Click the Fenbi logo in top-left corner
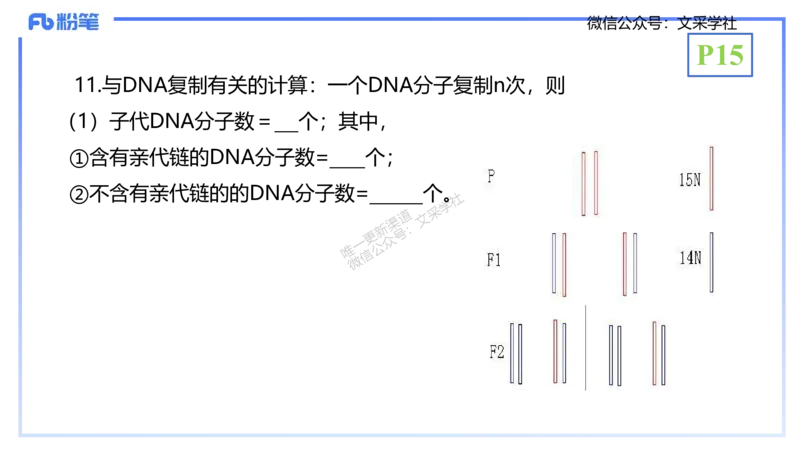 pyautogui.click(x=64, y=22)
